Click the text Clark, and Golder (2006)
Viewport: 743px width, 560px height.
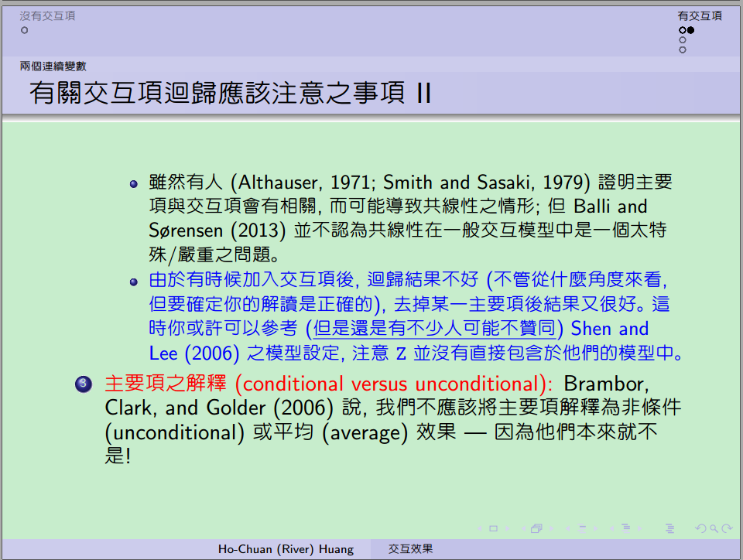click(x=219, y=408)
